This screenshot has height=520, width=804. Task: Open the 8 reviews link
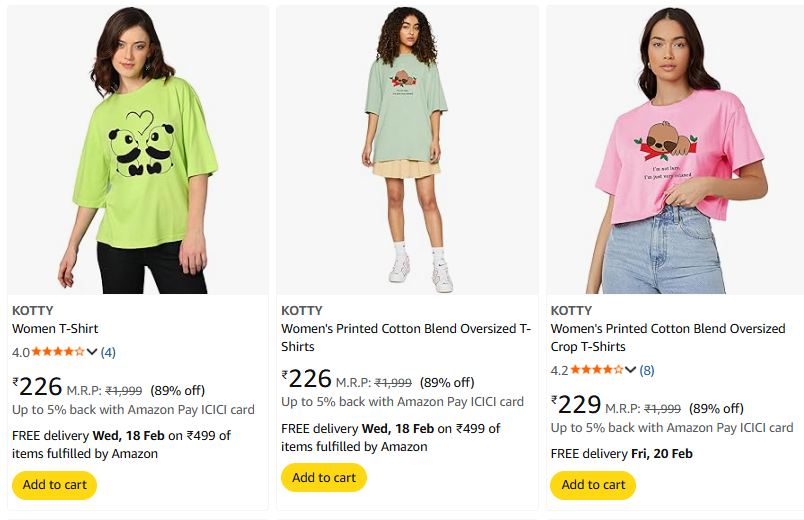(647, 370)
